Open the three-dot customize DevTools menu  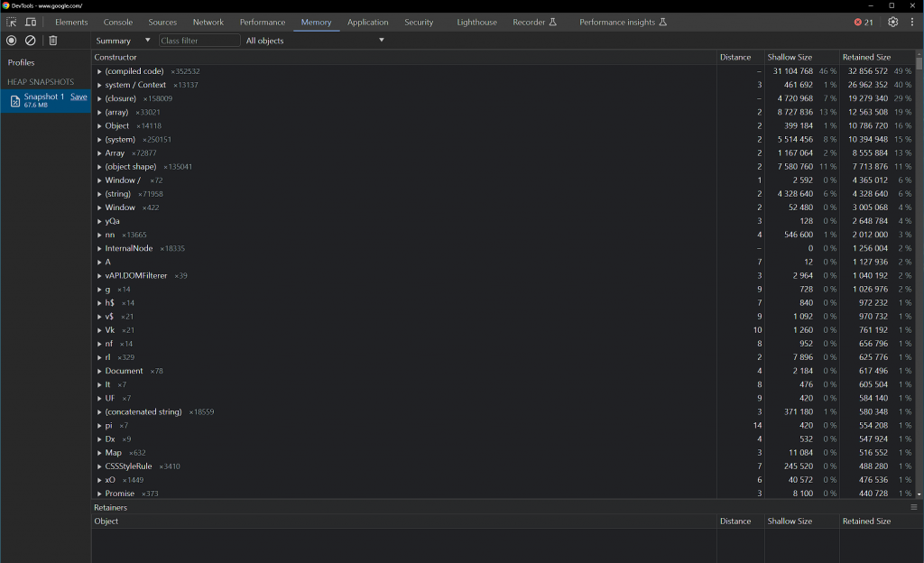912,22
